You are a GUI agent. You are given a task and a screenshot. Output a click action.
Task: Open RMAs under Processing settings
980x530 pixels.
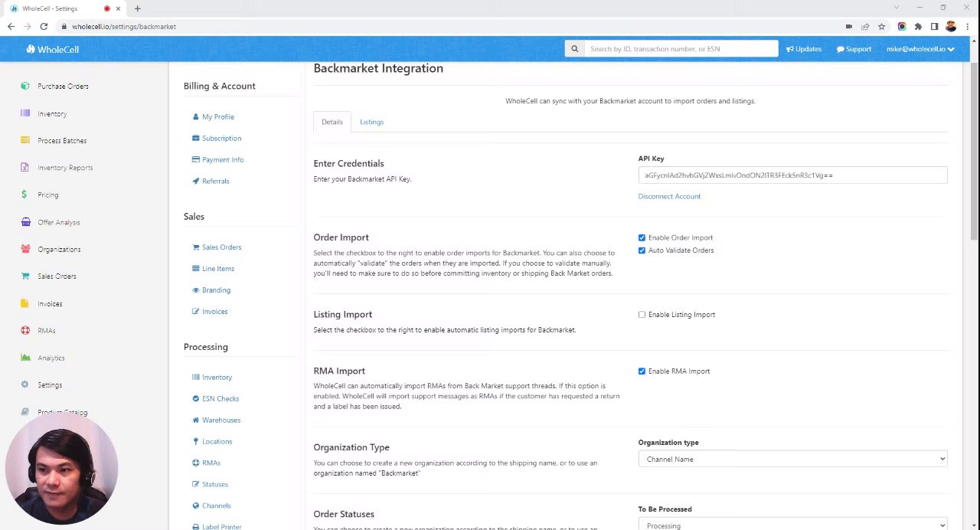[211, 463]
